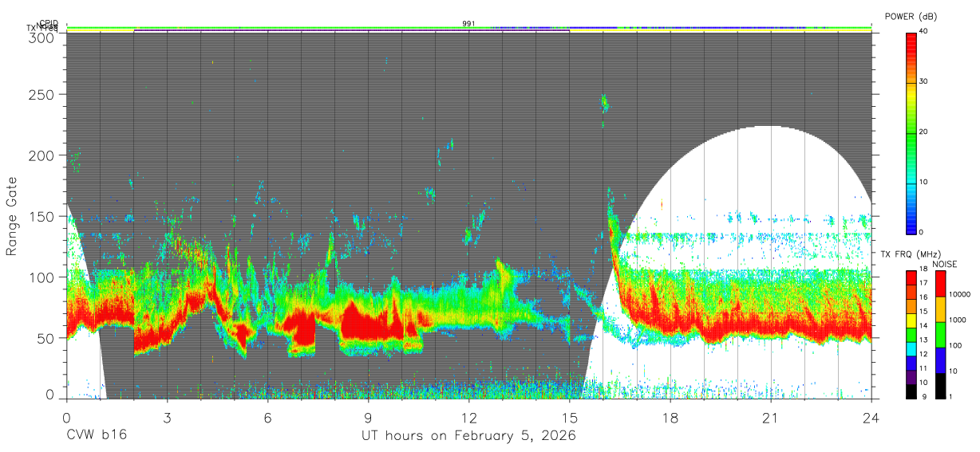This screenshot has width=980, height=452.
Task: Click the x-axis hour label 6
Action: [268, 417]
